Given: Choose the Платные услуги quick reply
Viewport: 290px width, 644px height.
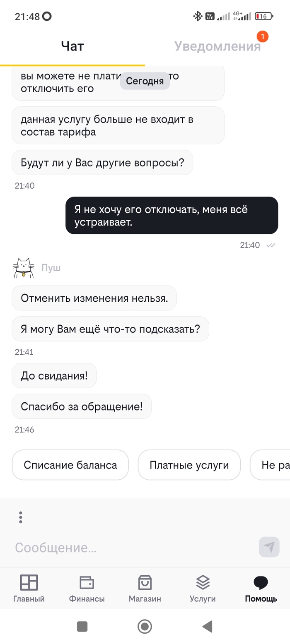Looking at the screenshot, I should tap(189, 465).
